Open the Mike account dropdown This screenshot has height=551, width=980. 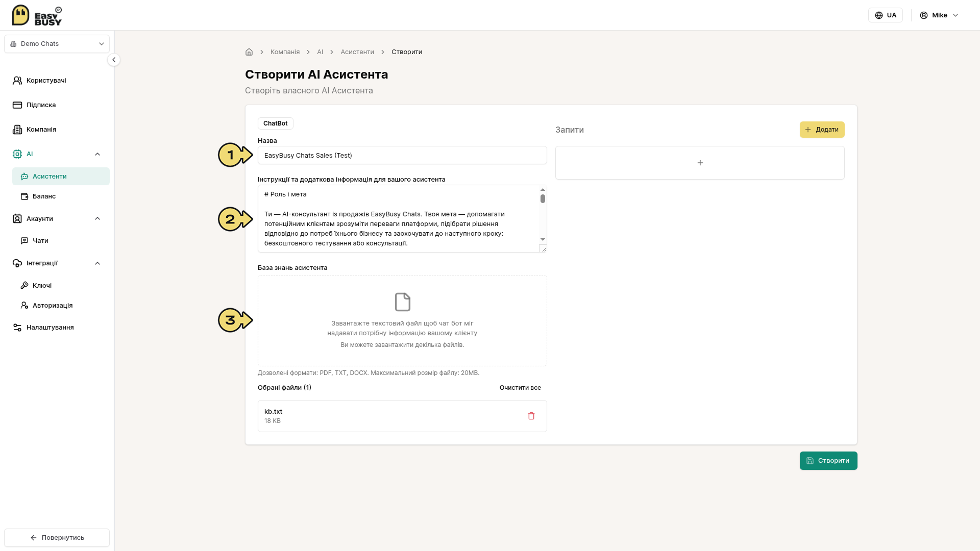point(939,15)
